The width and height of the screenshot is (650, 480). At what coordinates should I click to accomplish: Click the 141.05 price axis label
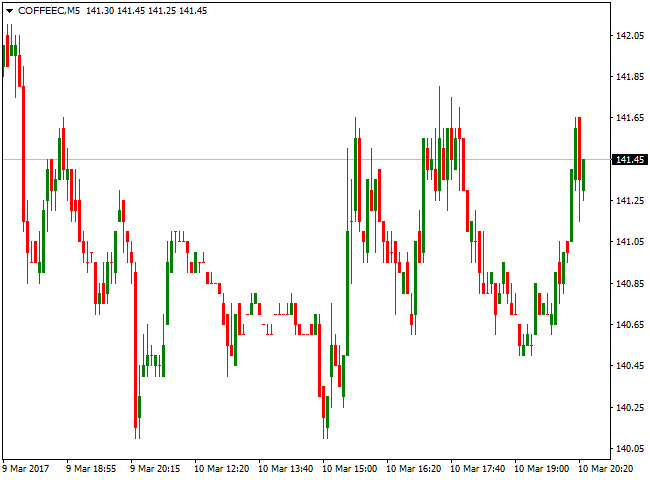(x=630, y=242)
